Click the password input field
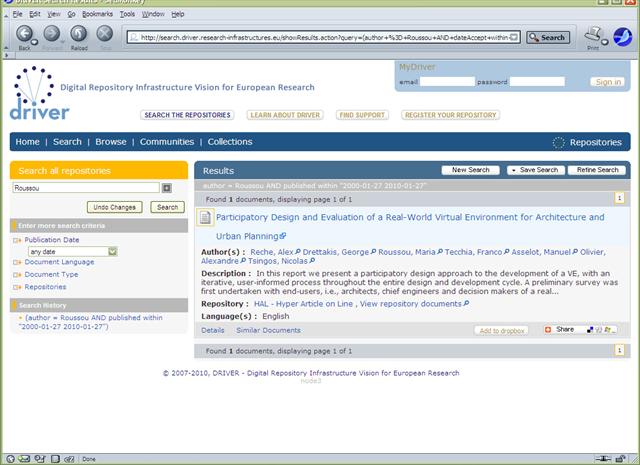Image resolution: width=640 pixels, height=465 pixels. [x=537, y=82]
